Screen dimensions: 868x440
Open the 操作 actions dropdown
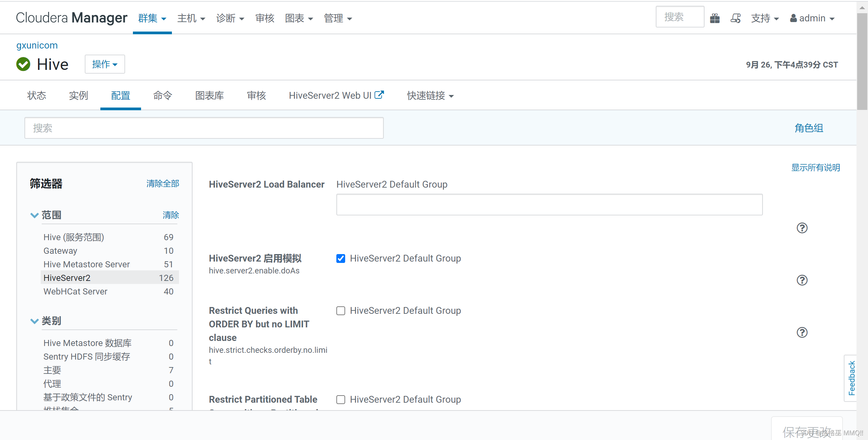click(105, 64)
